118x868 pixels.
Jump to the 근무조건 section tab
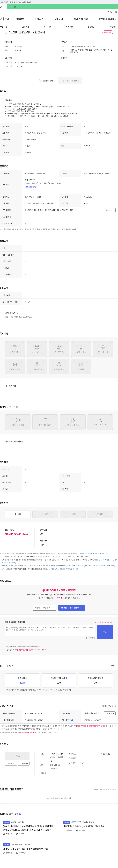coord(26,27)
